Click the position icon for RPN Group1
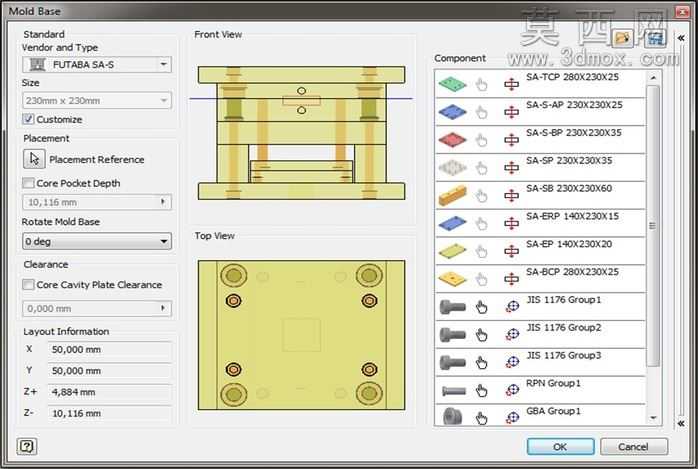 [x=512, y=390]
